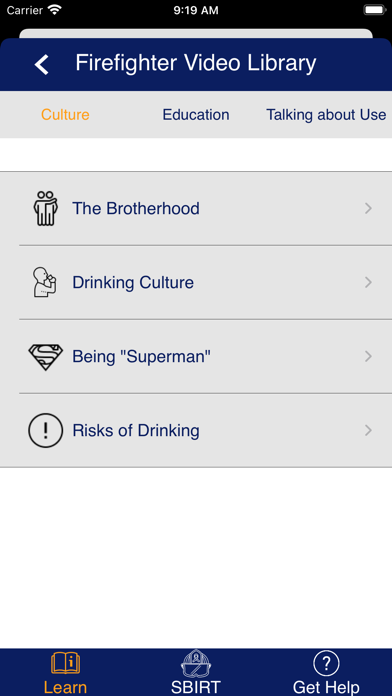Expand The Brotherhood row chevron
Image resolution: width=392 pixels, height=696 pixels.
tap(368, 208)
